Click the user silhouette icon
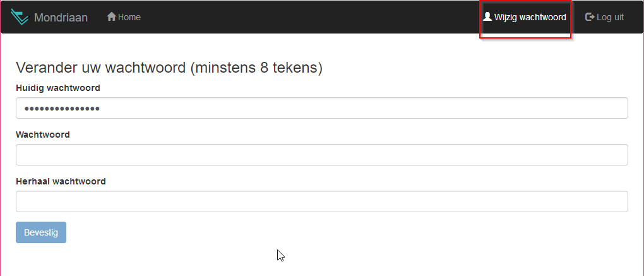The height and width of the screenshot is (276, 644). 487,17
